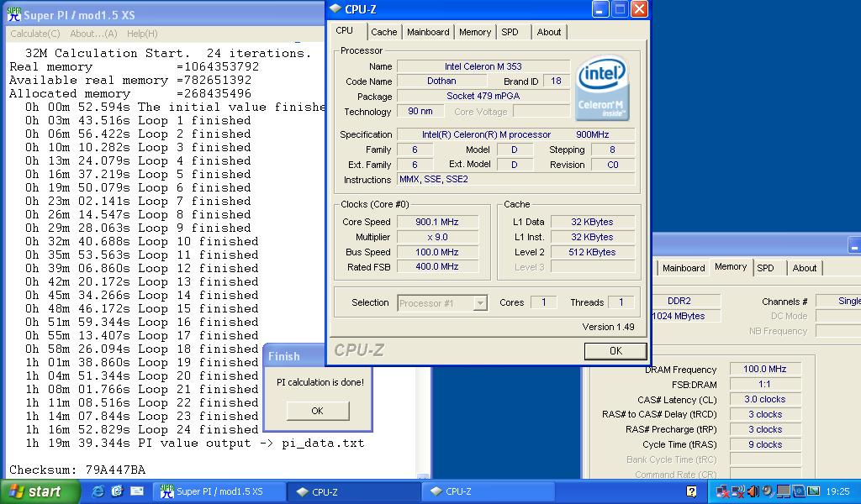
Task: Click OK in the Finish dialog
Action: pos(317,411)
